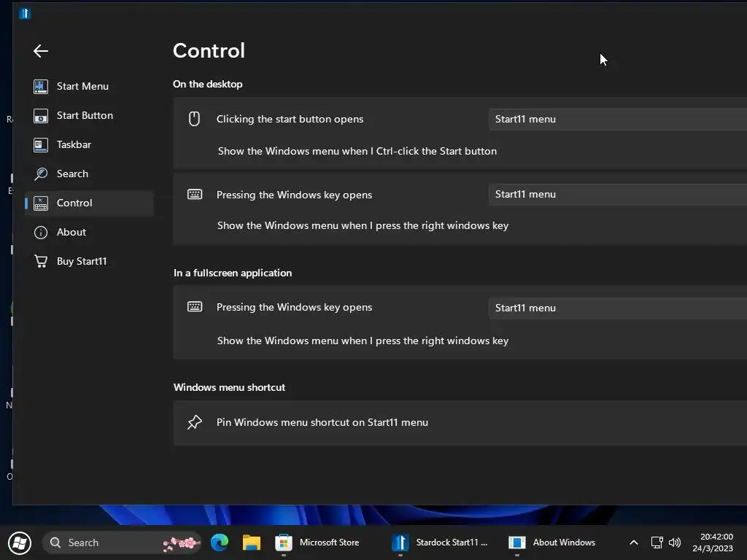Screen dimensions: 747x560
Task: Click About Windows taskbar icon
Action: (x=517, y=542)
